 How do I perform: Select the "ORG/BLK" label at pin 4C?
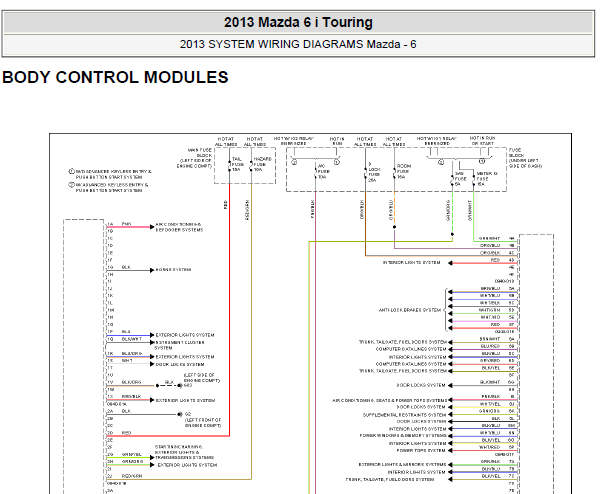coord(490,253)
